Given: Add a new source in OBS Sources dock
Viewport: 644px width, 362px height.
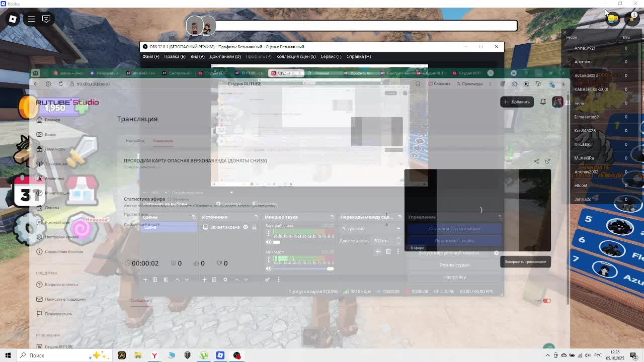Looking at the screenshot, I should pos(204,280).
